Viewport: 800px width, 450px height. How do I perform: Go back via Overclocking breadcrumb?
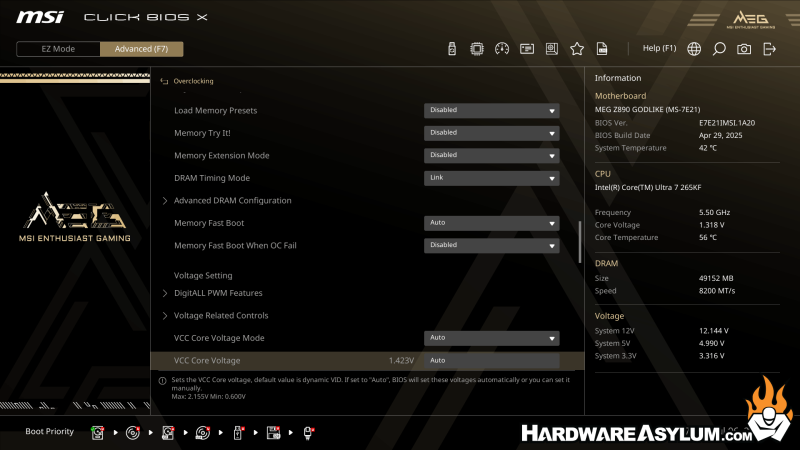pos(193,81)
